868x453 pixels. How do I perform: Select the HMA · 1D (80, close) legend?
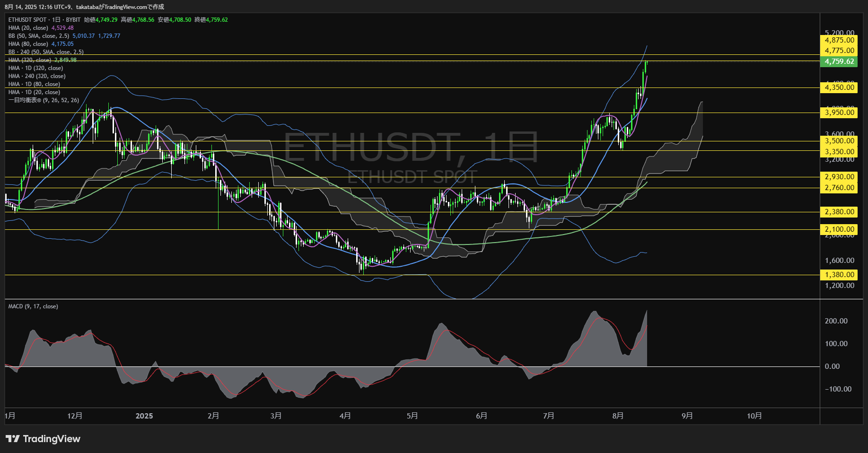(x=34, y=84)
